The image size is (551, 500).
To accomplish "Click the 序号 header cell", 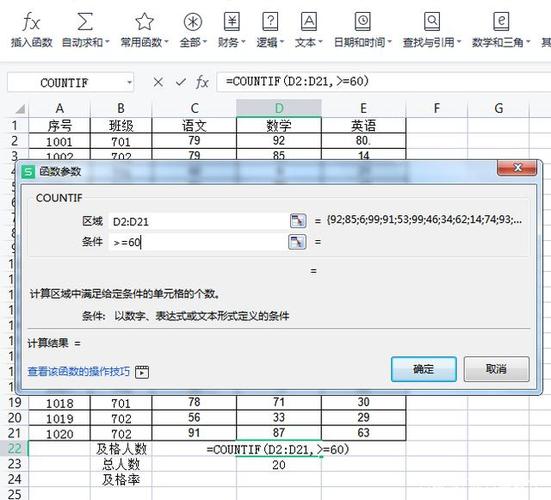I will (x=59, y=125).
